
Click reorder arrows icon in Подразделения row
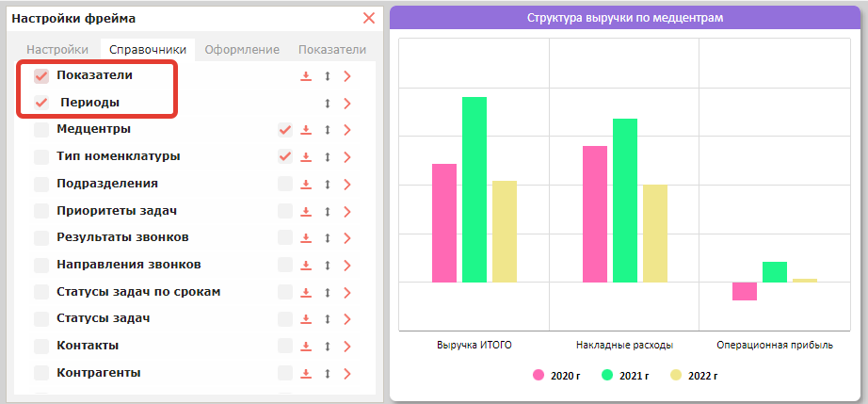[328, 185]
